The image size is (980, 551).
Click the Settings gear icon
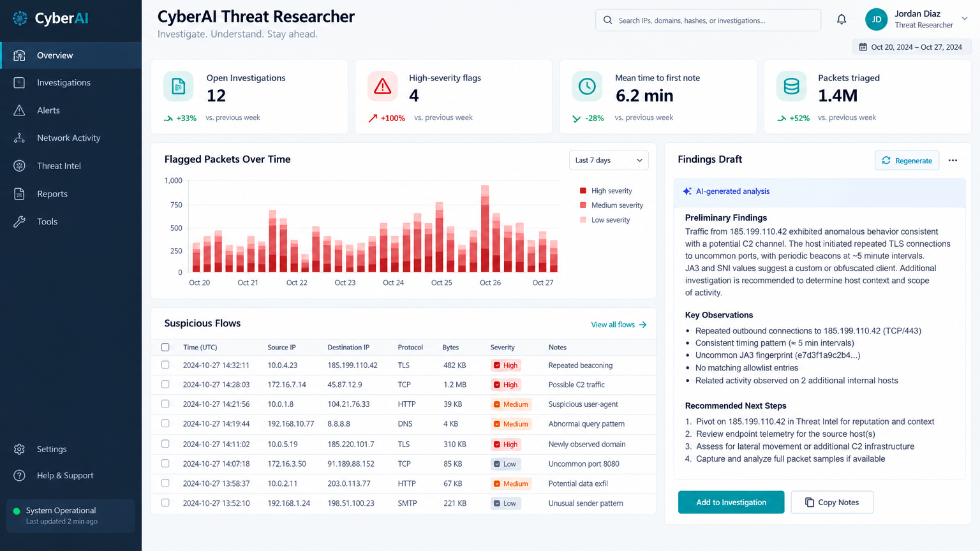tap(20, 449)
